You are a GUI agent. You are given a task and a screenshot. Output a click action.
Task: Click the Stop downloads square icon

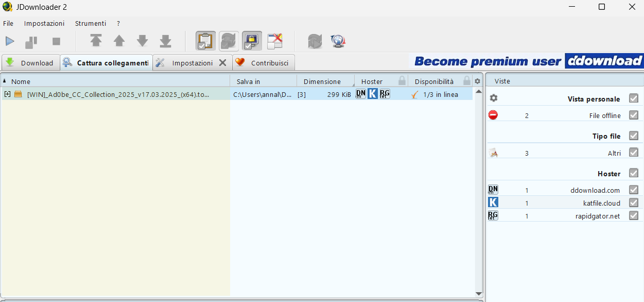[x=57, y=41]
